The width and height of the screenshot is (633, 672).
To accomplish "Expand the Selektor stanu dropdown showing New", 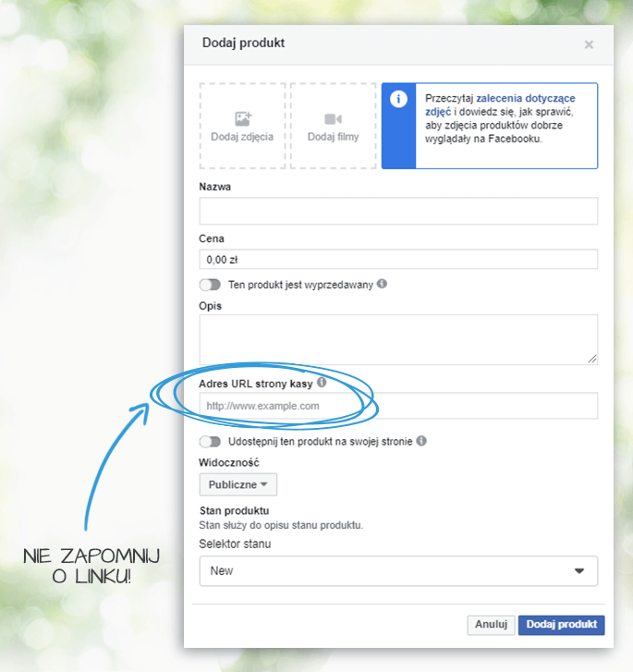I will point(398,571).
